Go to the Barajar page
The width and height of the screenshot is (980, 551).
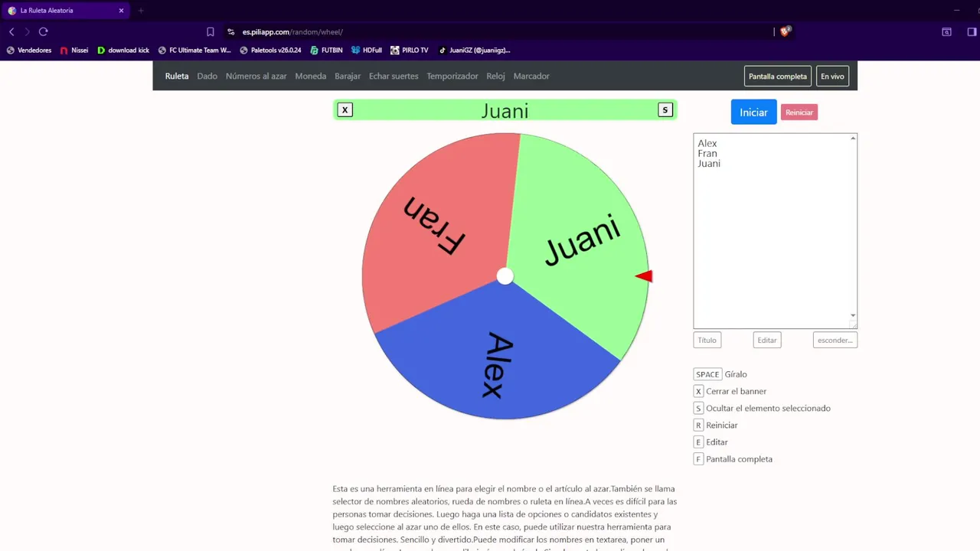tap(348, 76)
